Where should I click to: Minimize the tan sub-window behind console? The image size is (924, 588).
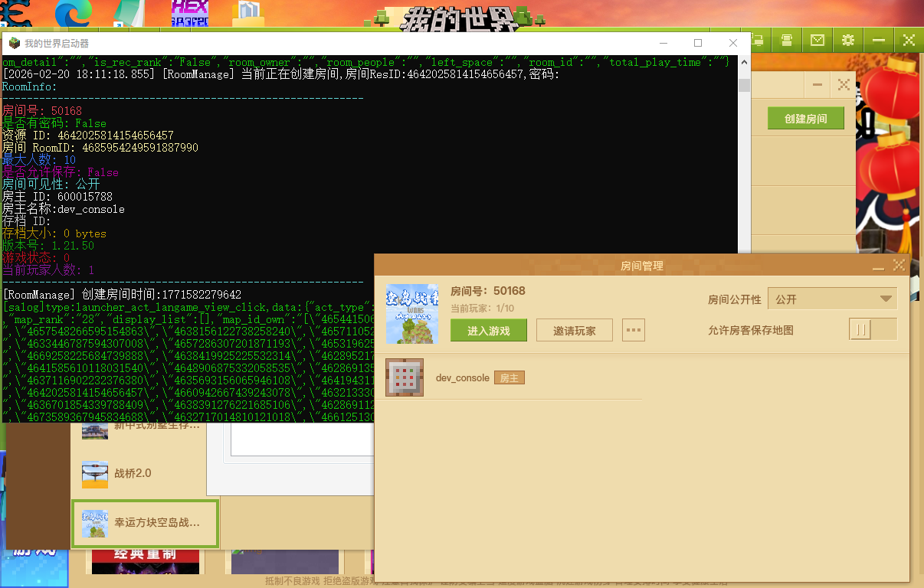click(x=818, y=85)
